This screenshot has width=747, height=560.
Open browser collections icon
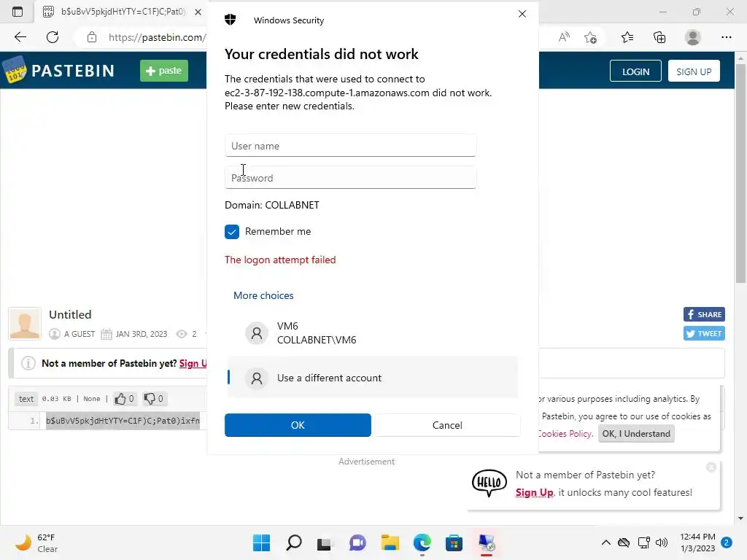(x=659, y=37)
